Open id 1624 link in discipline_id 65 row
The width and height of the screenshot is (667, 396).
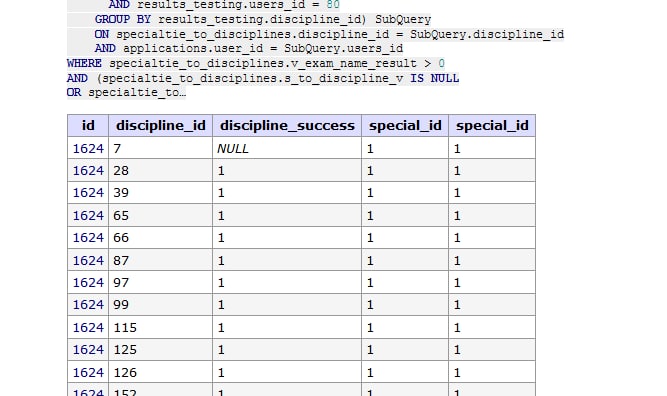(88, 216)
